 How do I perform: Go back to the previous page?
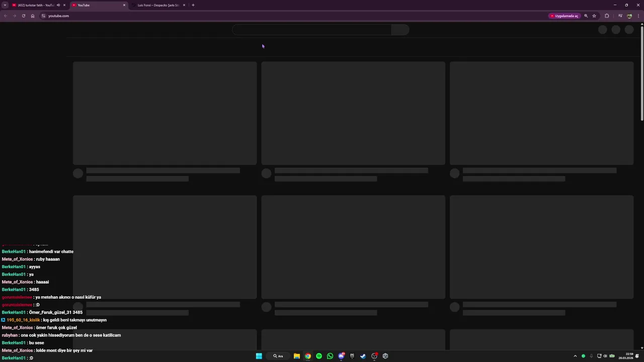pyautogui.click(x=6, y=16)
